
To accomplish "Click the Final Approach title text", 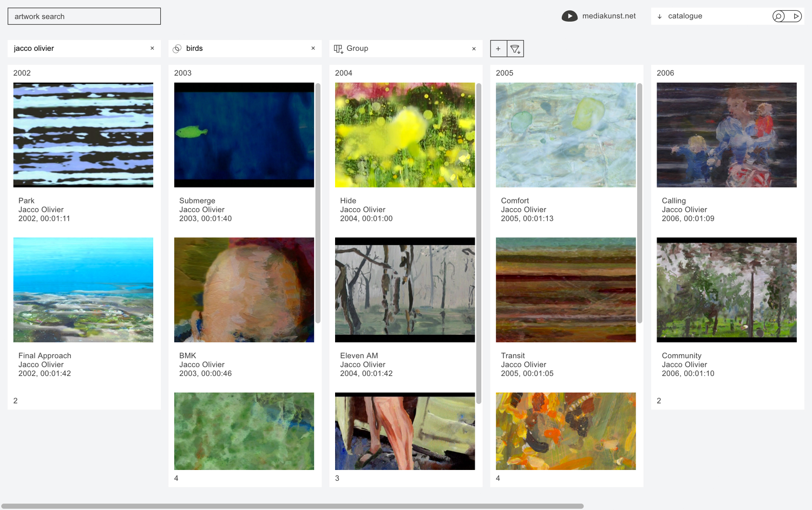I will [45, 356].
